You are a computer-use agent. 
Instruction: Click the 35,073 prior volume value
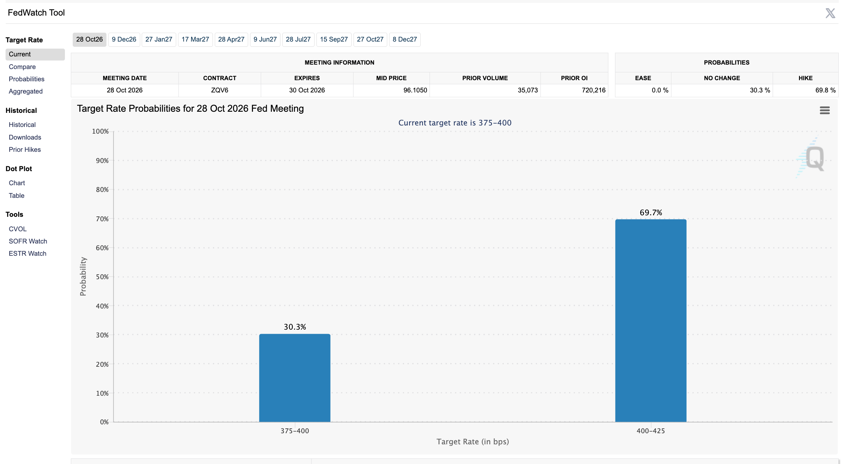click(527, 90)
